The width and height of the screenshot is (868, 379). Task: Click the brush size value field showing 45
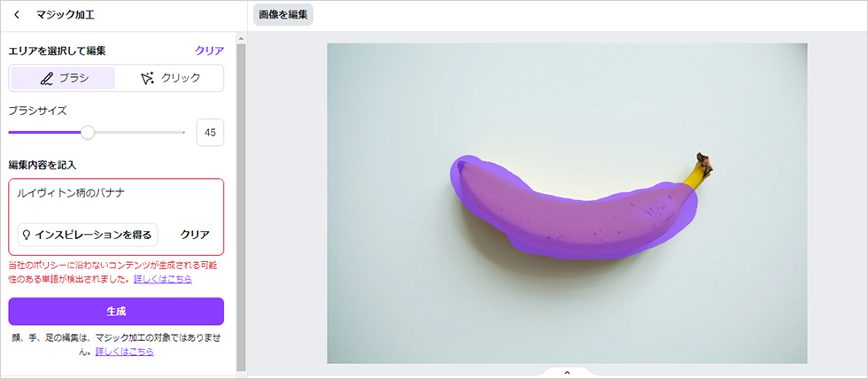click(210, 132)
